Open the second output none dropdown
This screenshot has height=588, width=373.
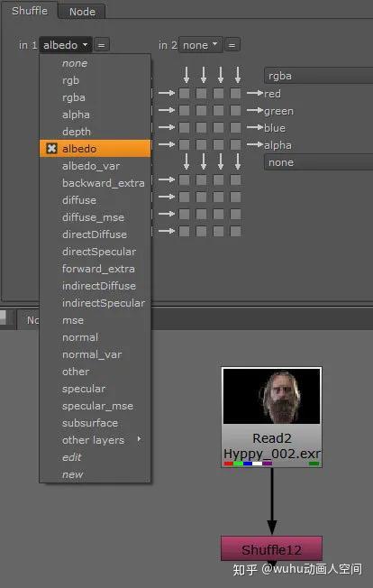coord(318,162)
